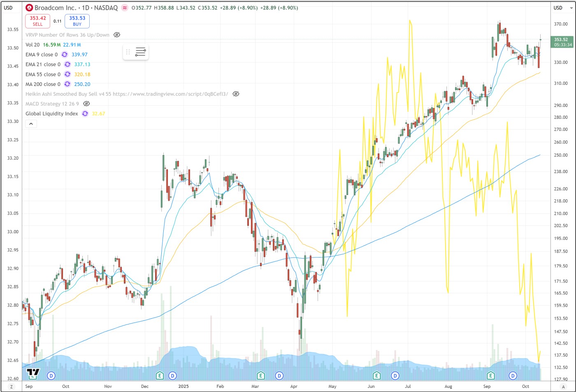Screen dimensions: 576x392
Task: Click the Broadcom logo icon
Action: pos(29,8)
